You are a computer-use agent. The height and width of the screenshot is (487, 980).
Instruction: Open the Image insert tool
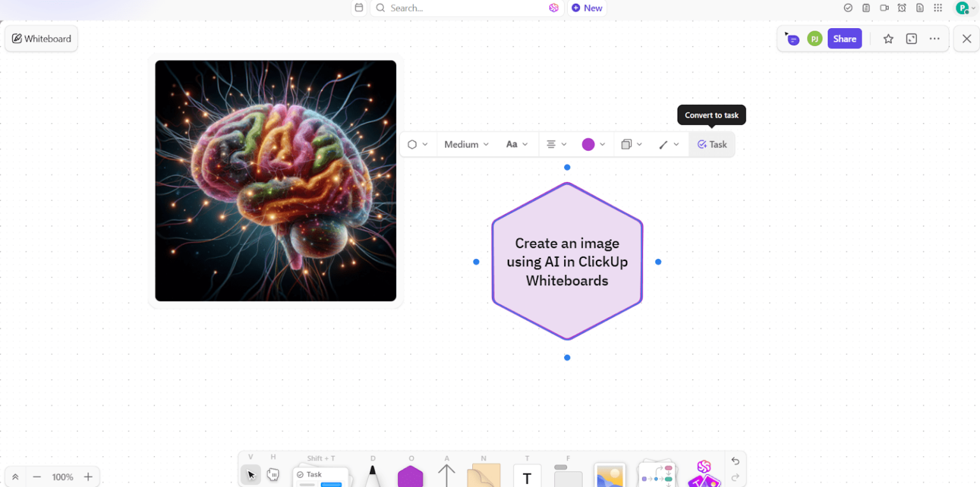click(609, 474)
